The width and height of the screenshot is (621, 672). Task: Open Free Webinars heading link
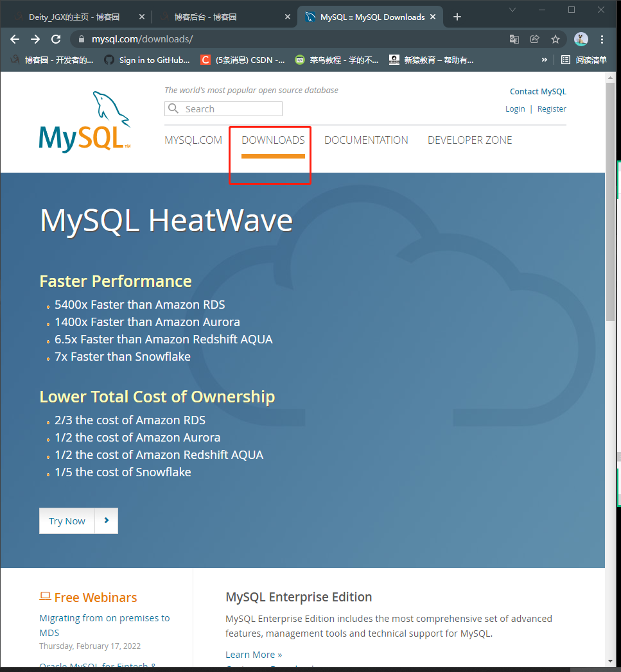(x=96, y=598)
